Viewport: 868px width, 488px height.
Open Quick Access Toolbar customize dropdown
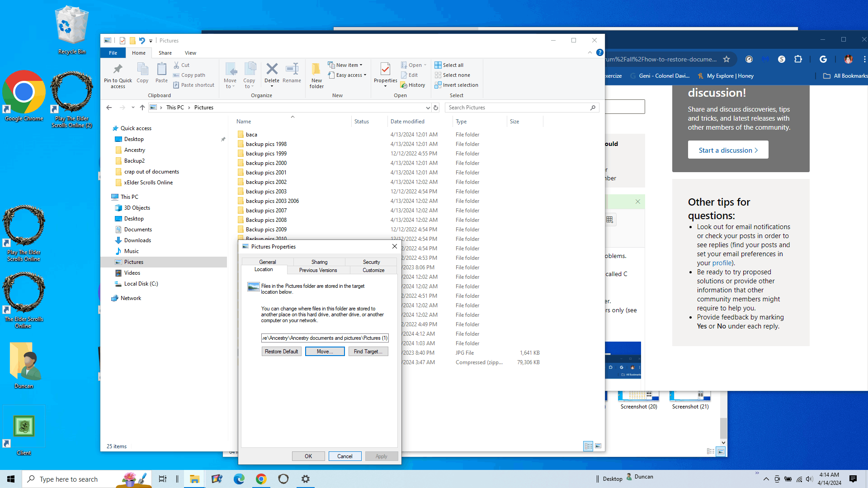(151, 41)
